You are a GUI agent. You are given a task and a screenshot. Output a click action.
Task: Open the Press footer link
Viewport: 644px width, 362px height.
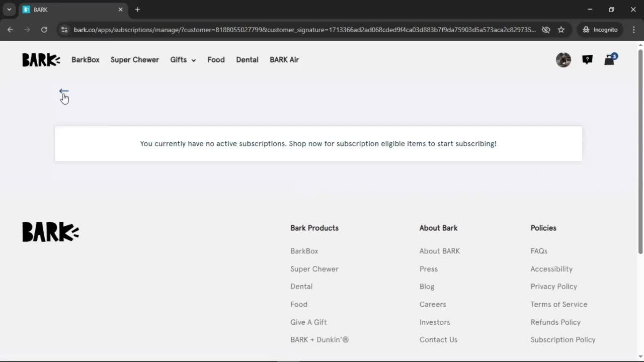(429, 269)
